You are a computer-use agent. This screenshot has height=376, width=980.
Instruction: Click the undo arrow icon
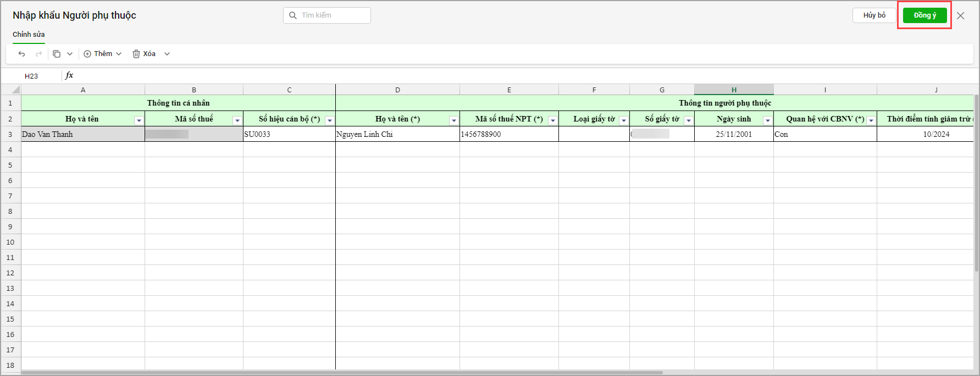tap(22, 54)
